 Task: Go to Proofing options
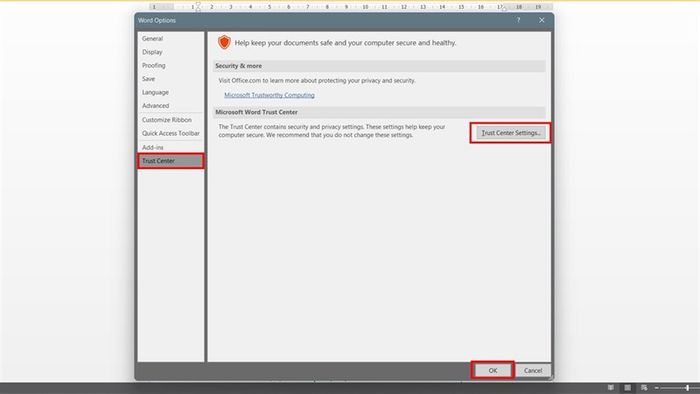coord(171,65)
